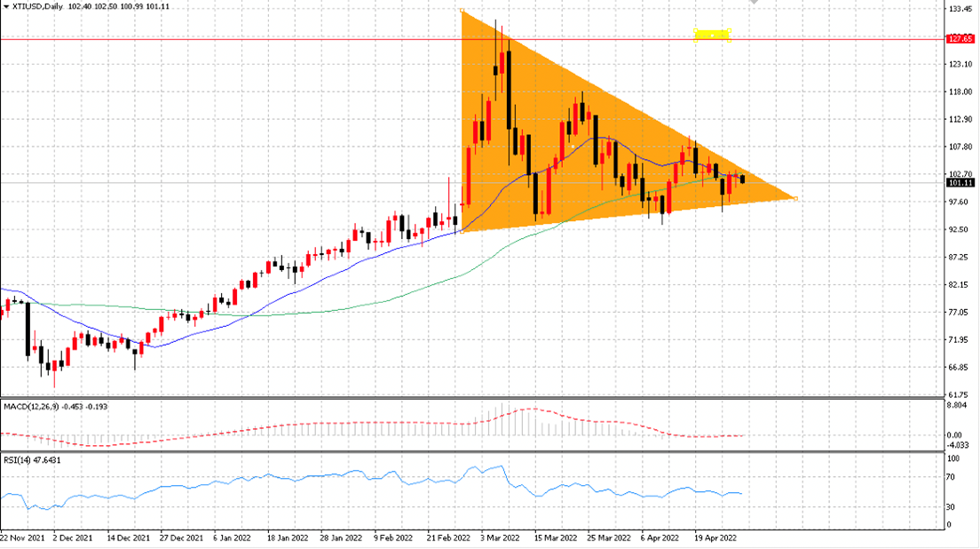The width and height of the screenshot is (980, 549).
Task: Click the 19 Apr 2022 date label
Action: pos(715,537)
